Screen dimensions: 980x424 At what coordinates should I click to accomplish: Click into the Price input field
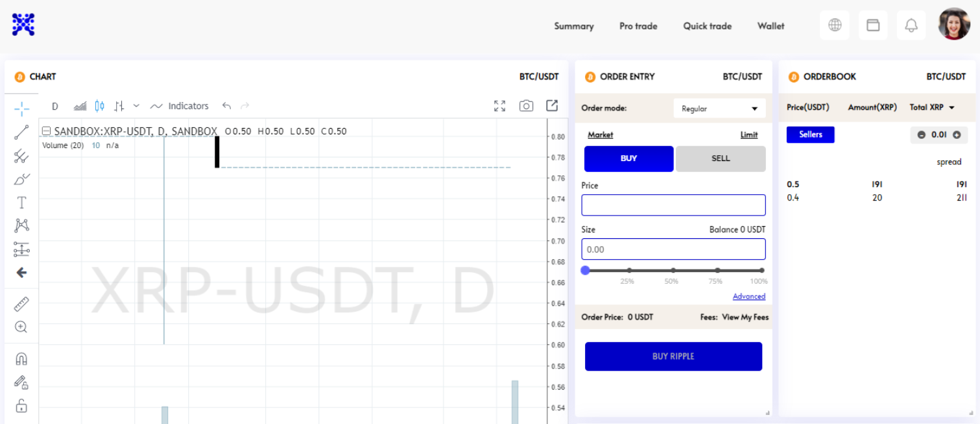pos(673,205)
